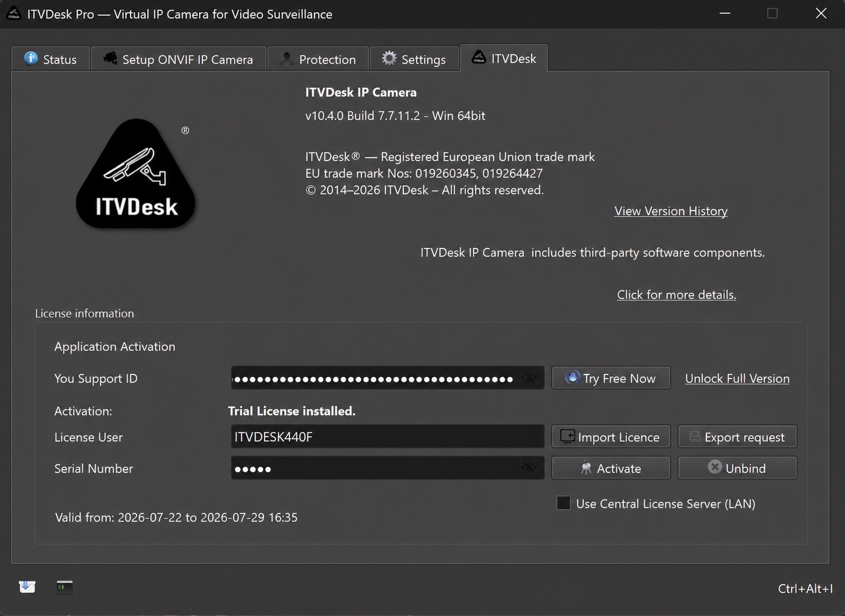Open the Setup ONVIF IP Camera tab
This screenshot has height=616, width=845.
[178, 59]
